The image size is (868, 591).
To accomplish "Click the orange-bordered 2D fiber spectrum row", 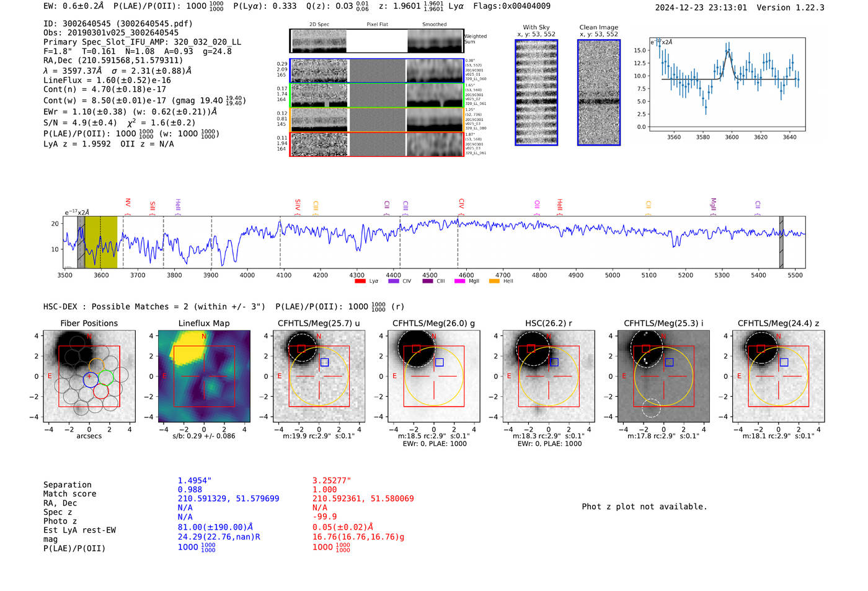I will pyautogui.click(x=376, y=120).
